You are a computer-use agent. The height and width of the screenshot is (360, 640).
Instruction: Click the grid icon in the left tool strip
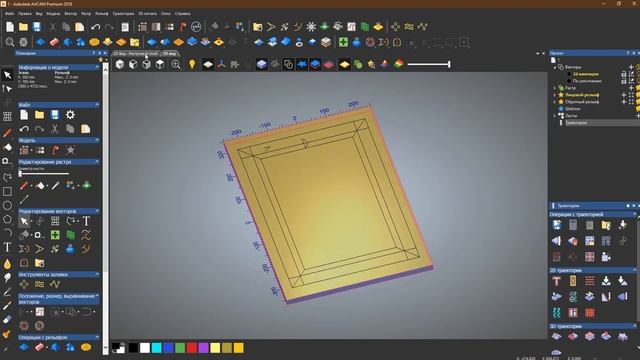pos(7,116)
